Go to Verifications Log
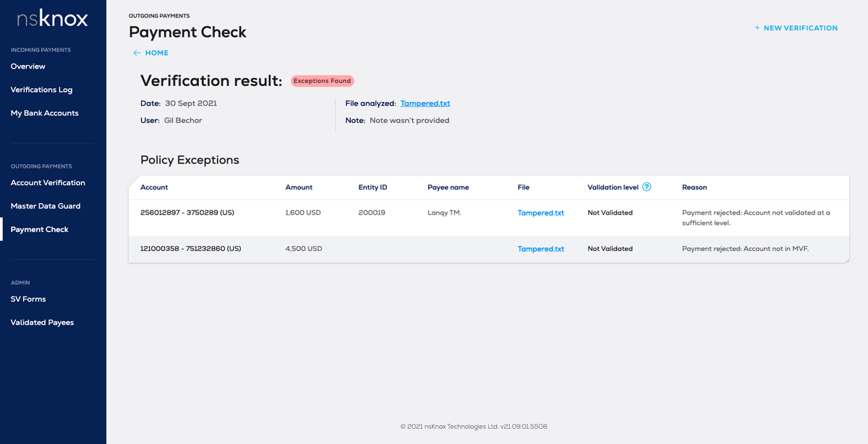 pyautogui.click(x=41, y=90)
